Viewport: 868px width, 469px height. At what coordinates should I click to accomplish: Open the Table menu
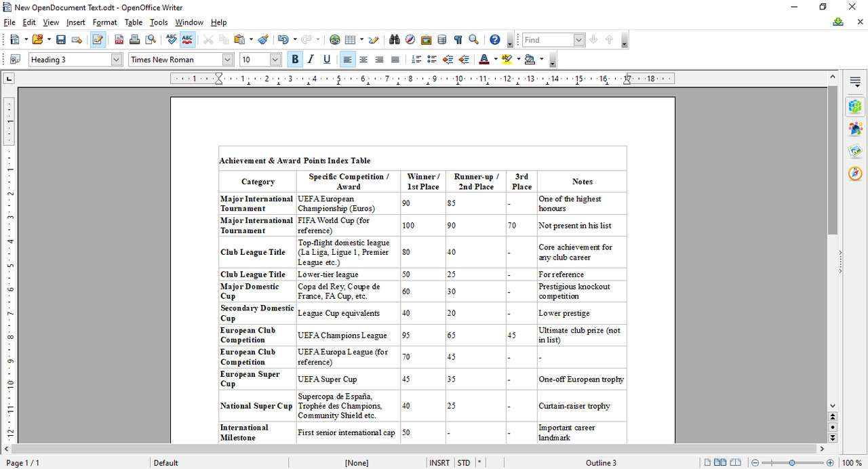(134, 22)
